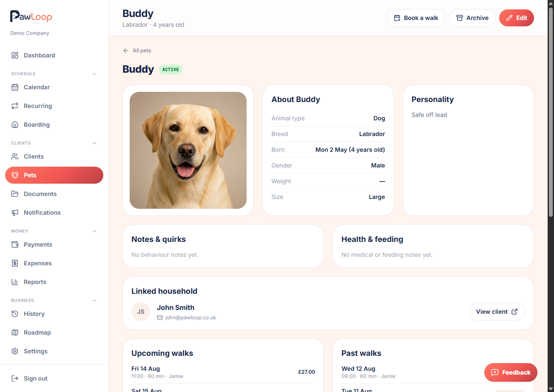Collapse the Schedule sidebar section
The height and width of the screenshot is (392, 554).
(94, 74)
